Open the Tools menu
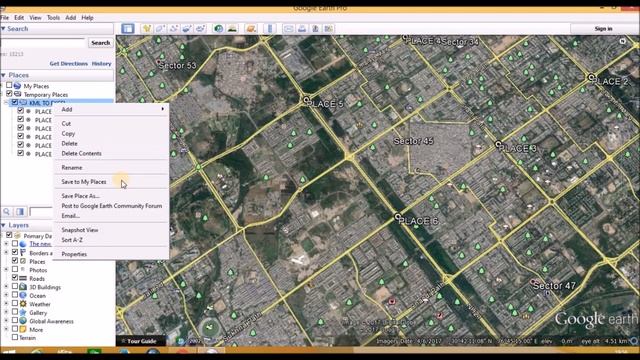The width and height of the screenshot is (640, 360). pos(53,18)
